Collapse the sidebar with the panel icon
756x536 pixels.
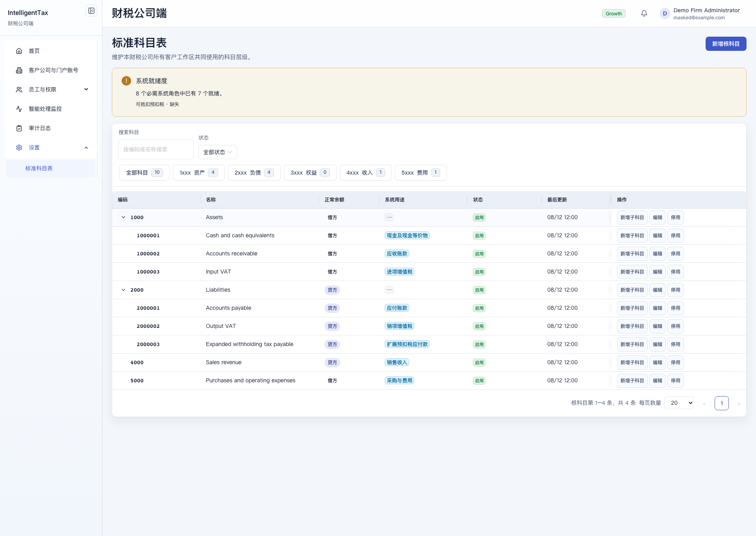point(91,11)
